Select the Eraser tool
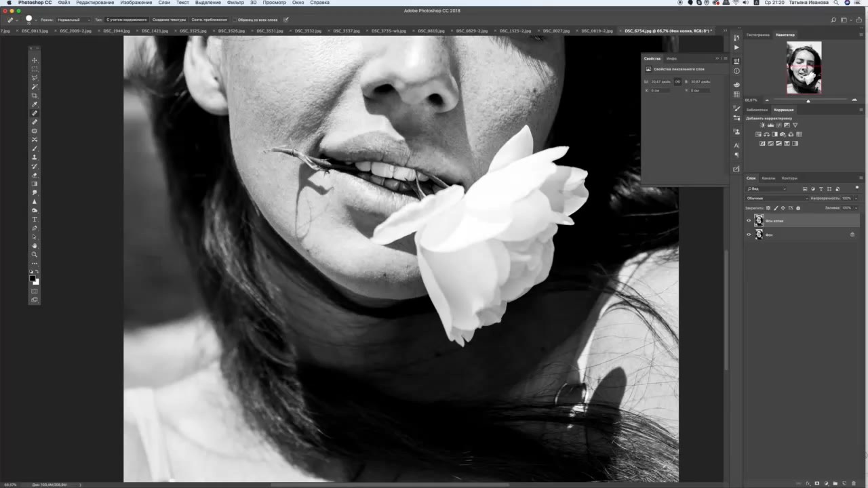This screenshot has width=868, height=488. click(x=35, y=175)
